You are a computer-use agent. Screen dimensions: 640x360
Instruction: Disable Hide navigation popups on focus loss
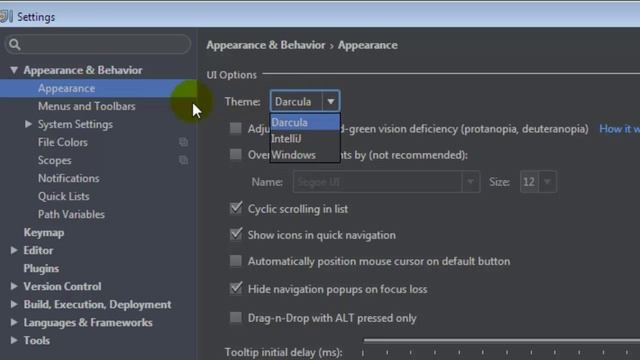(236, 288)
